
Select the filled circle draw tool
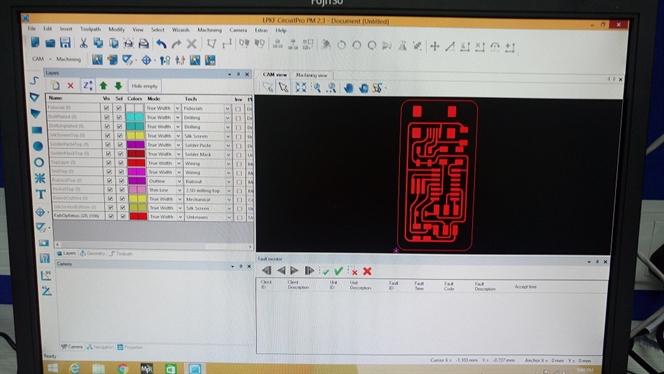(38, 146)
